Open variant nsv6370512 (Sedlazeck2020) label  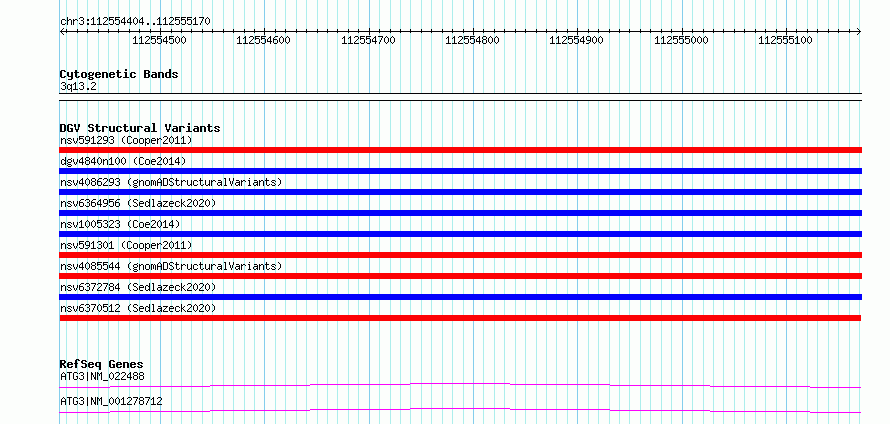138,308
